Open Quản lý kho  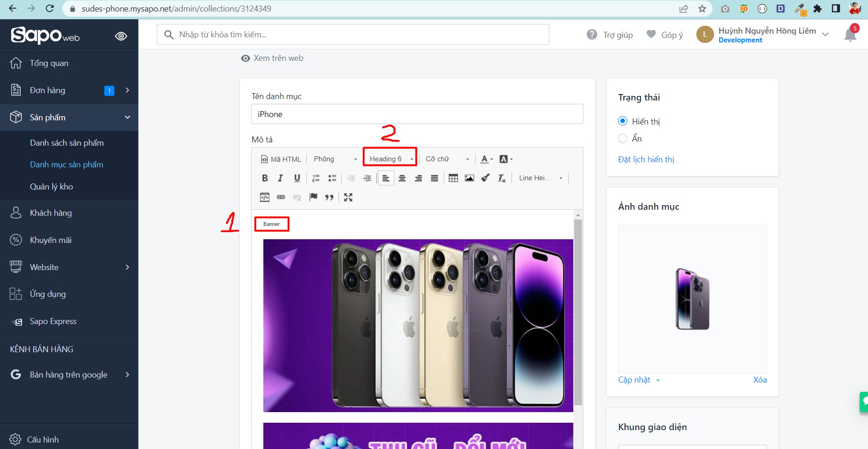51,187
